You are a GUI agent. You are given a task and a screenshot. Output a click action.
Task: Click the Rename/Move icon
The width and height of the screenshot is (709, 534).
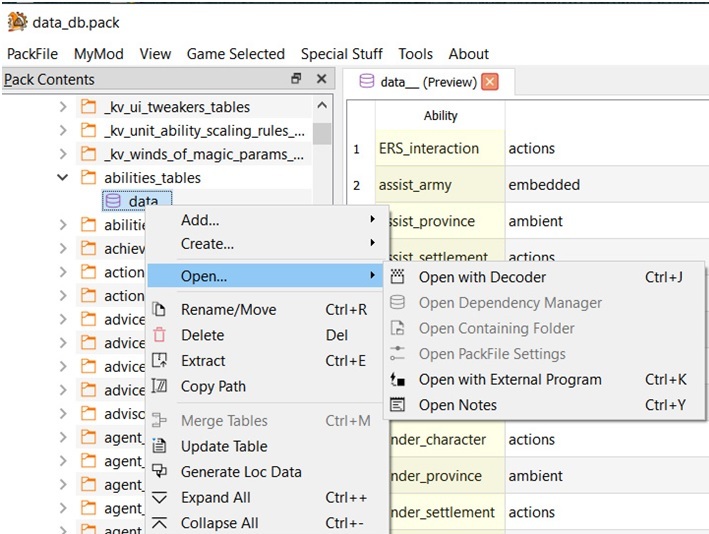(159, 310)
